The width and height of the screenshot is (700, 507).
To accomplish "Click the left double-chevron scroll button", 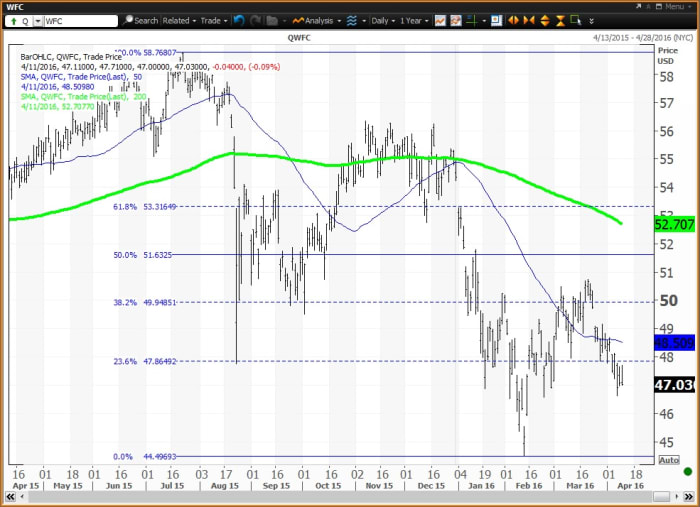I will point(10,496).
